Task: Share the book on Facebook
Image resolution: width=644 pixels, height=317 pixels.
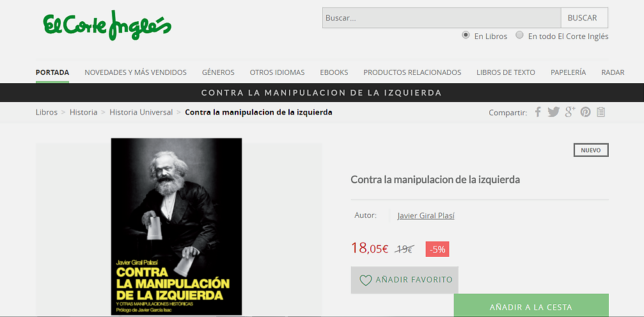Action: coord(538,112)
